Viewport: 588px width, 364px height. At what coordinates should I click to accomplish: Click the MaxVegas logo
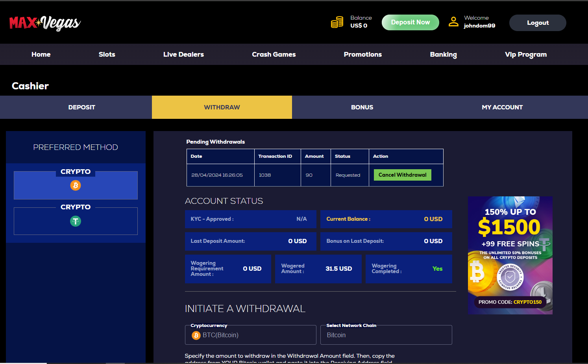tap(45, 23)
